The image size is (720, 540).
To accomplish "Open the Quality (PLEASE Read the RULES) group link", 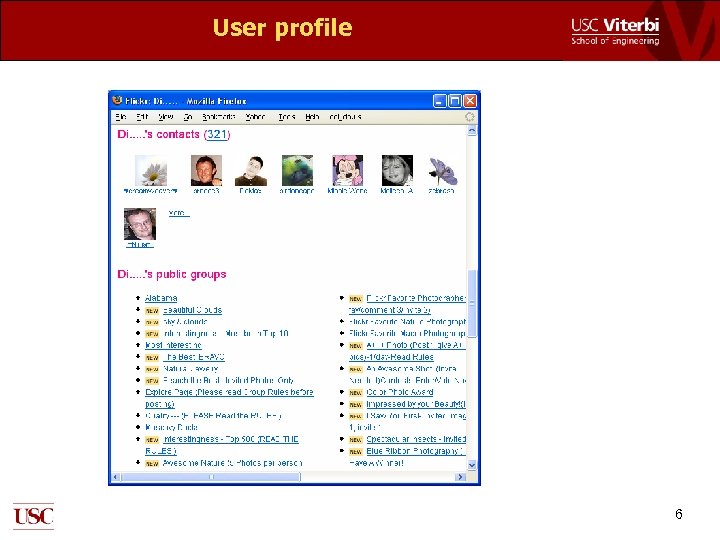I will coord(213,416).
